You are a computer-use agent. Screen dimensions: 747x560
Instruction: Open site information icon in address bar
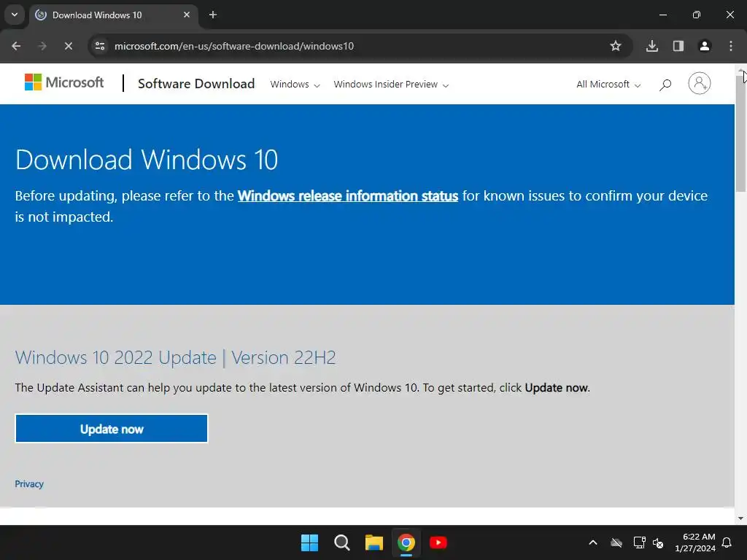point(100,46)
